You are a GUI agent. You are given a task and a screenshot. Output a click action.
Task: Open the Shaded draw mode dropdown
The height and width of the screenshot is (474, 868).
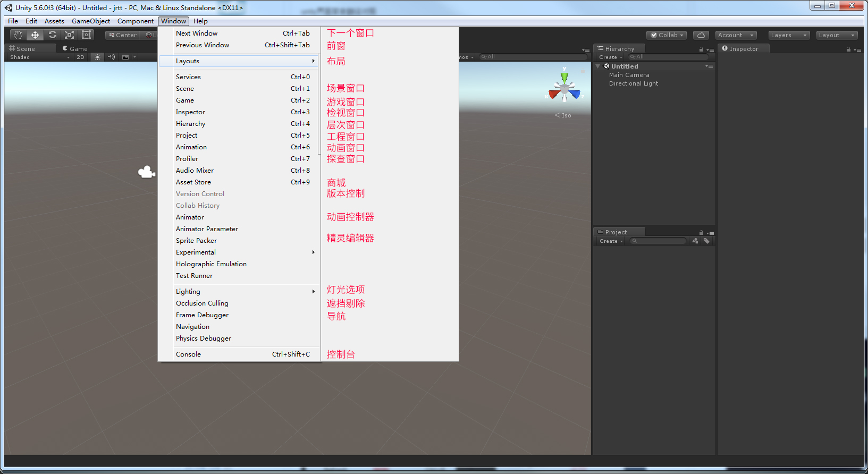tap(39, 57)
